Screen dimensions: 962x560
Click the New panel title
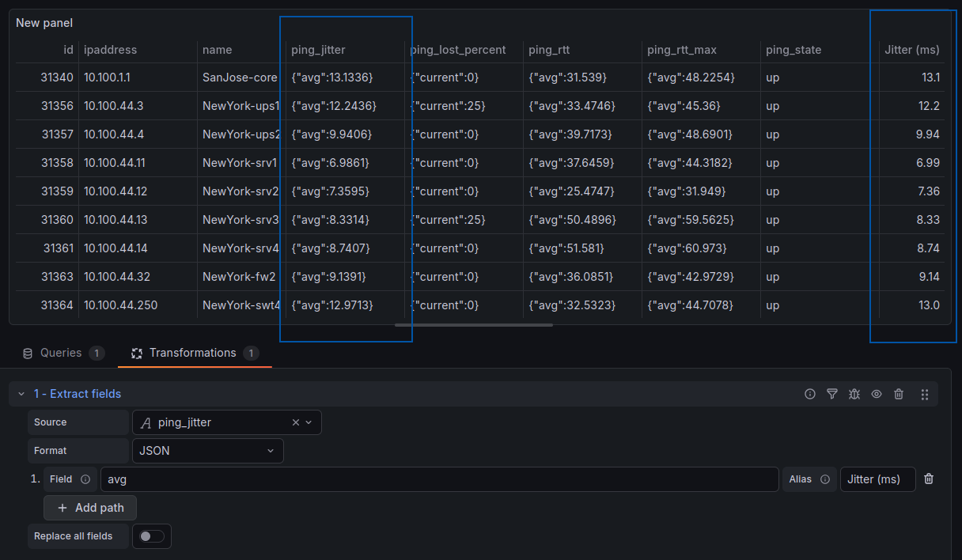click(x=44, y=23)
